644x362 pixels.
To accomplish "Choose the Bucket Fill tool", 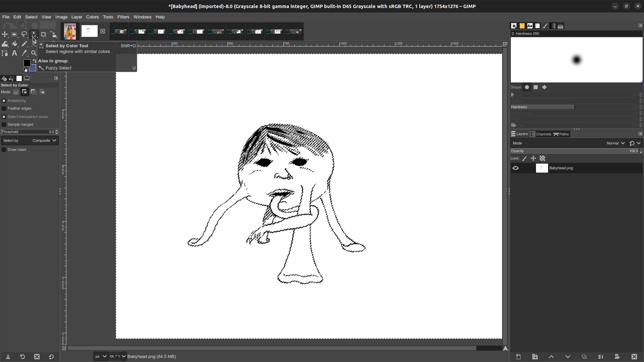I will [14, 44].
